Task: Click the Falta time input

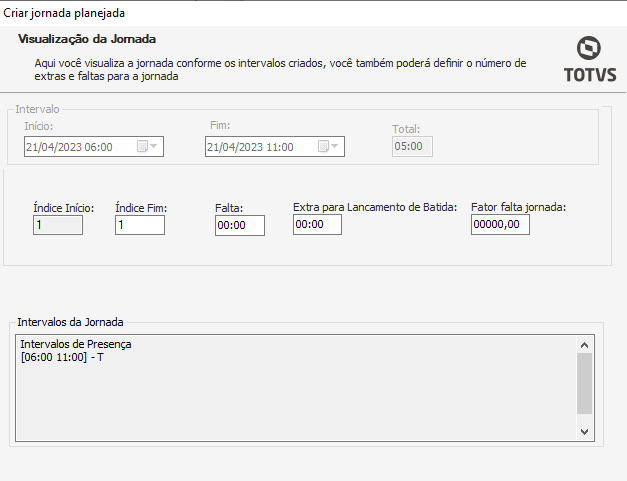Action: [239, 226]
